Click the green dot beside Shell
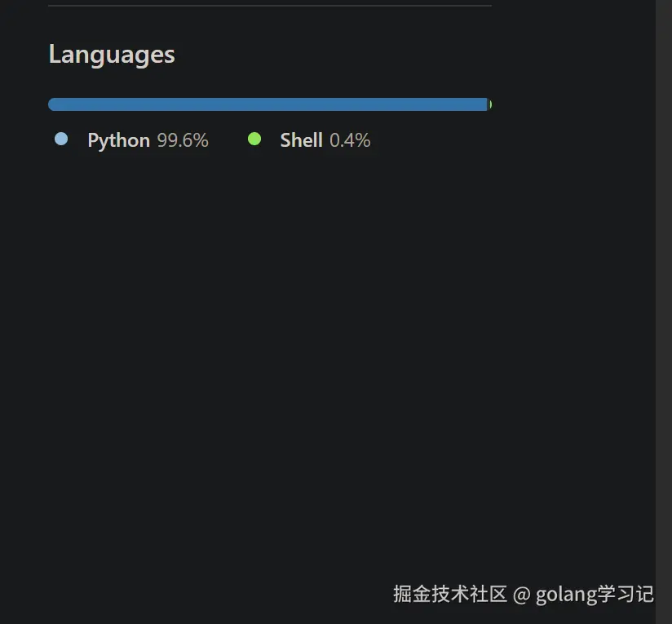This screenshot has width=672, height=624. coord(254,139)
